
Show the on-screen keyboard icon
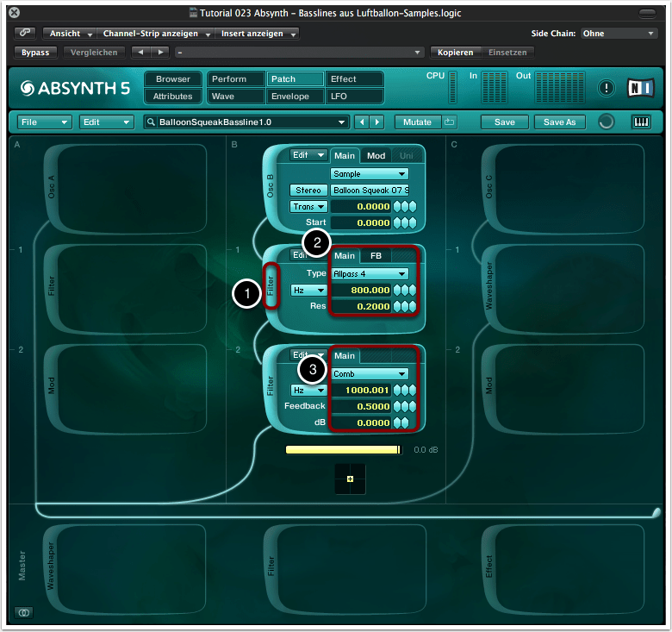641,122
